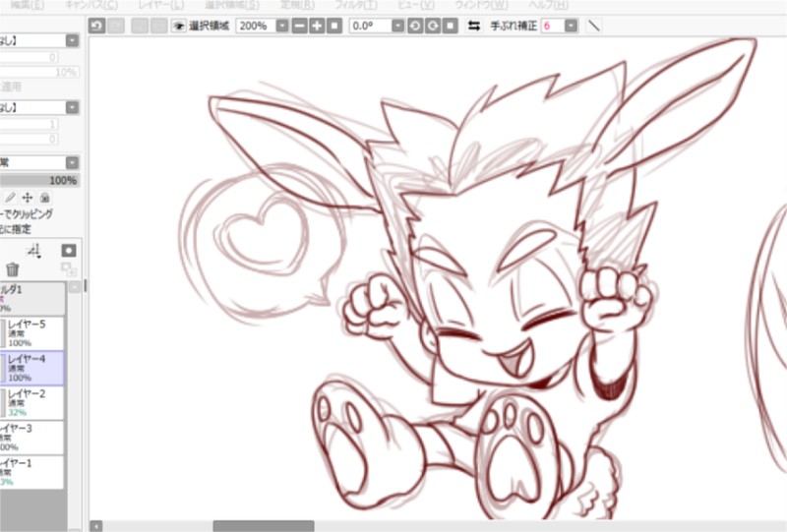Click the greyed apply mask icon
The height and width of the screenshot is (532, 787).
pos(69,269)
